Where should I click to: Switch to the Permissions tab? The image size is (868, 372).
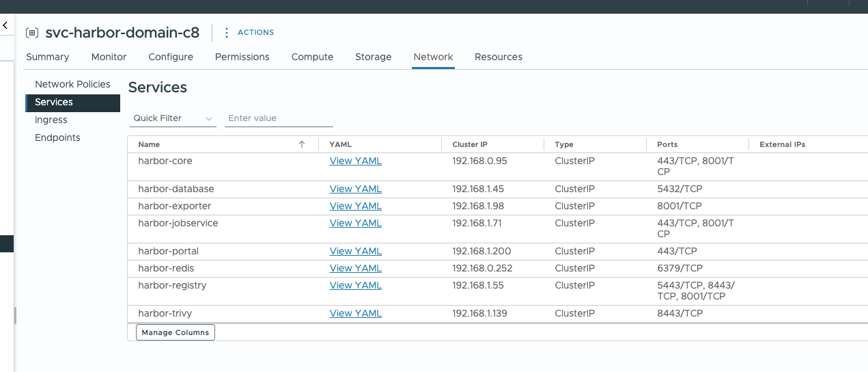[242, 57]
